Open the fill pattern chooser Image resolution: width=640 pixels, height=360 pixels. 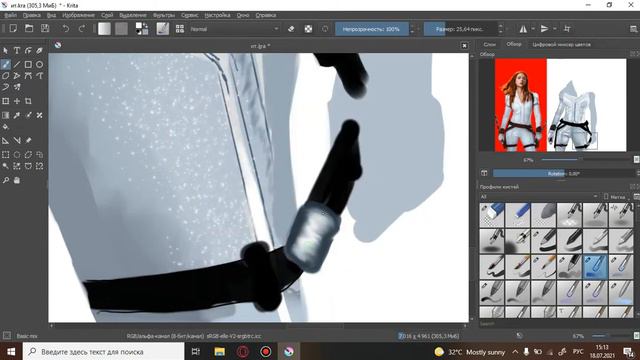[x=121, y=29]
